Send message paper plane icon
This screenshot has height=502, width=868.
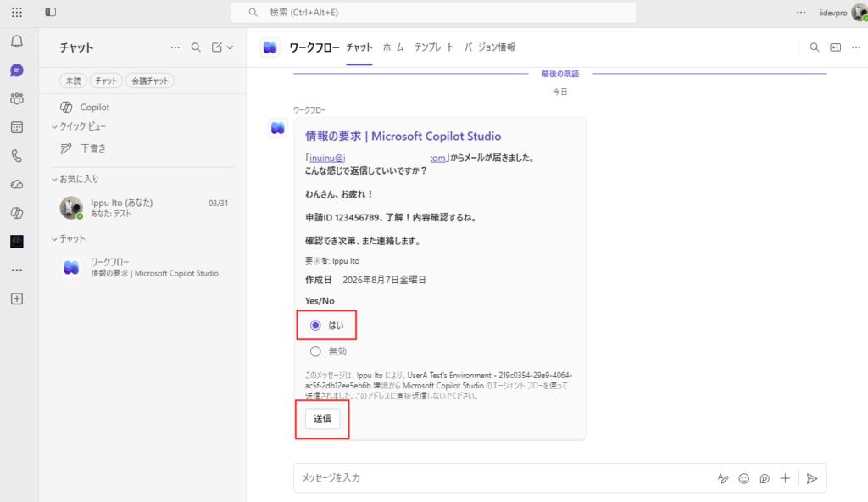(x=812, y=478)
